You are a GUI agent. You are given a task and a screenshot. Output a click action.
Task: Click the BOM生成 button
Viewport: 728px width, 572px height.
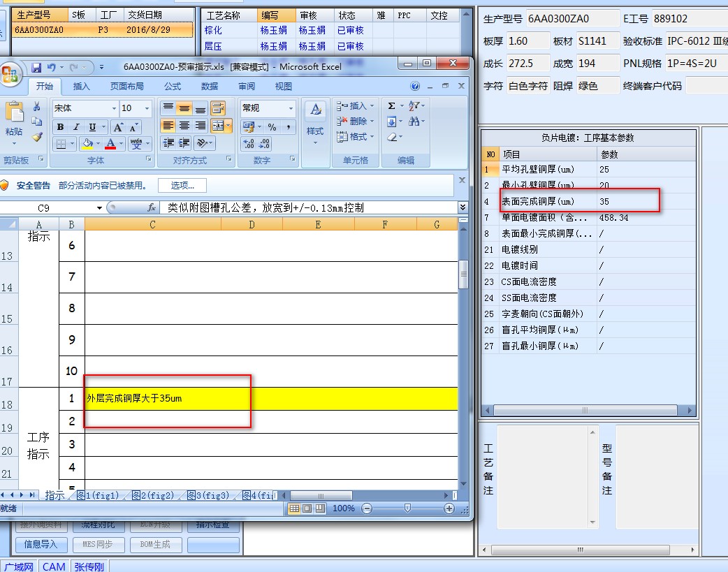(155, 545)
